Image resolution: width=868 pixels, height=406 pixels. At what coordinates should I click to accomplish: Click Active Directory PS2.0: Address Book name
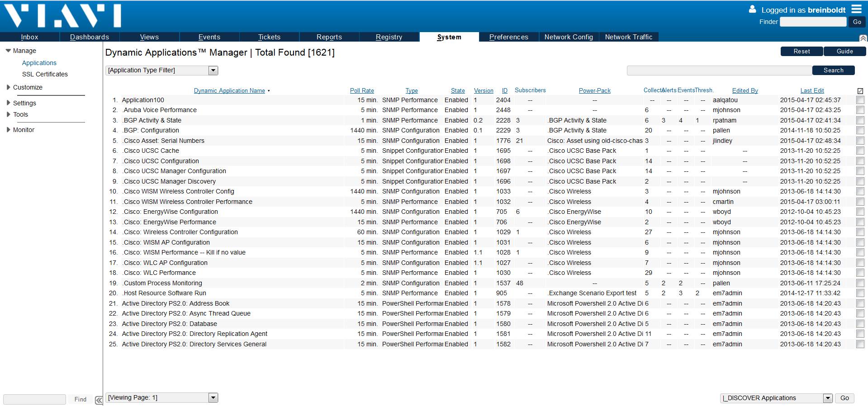tap(175, 303)
